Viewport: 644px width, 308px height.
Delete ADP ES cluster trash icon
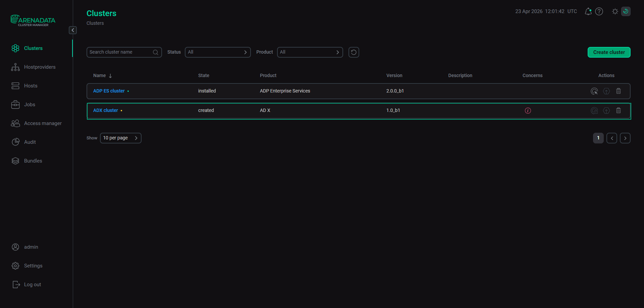coord(619,91)
